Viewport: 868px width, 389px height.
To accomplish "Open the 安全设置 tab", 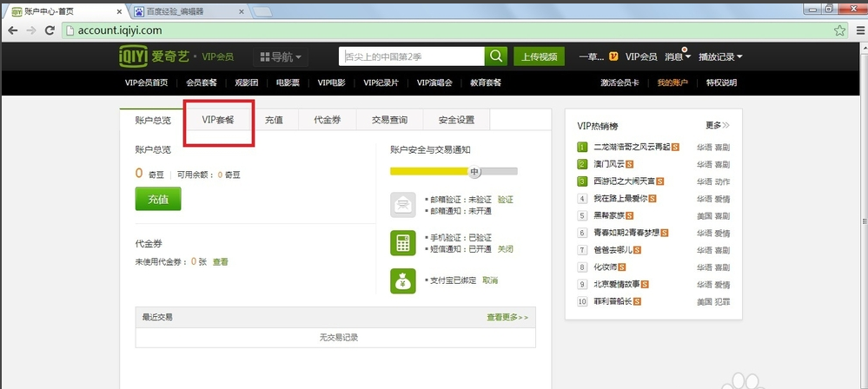I will (x=456, y=120).
